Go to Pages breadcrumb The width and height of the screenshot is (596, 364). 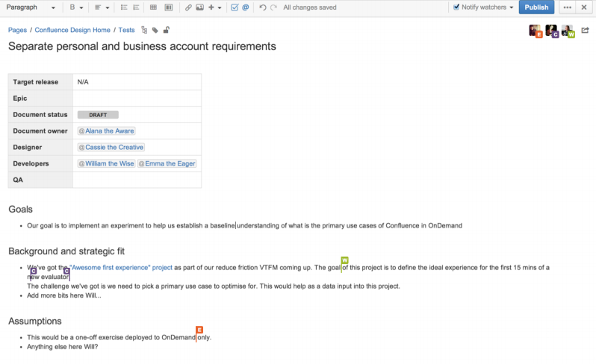click(17, 30)
